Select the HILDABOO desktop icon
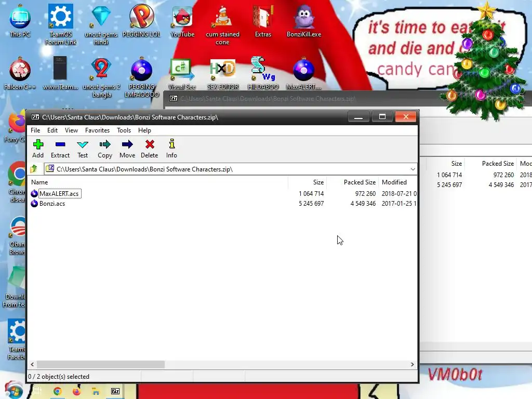Viewport: 532px width, 399px height. [x=263, y=73]
